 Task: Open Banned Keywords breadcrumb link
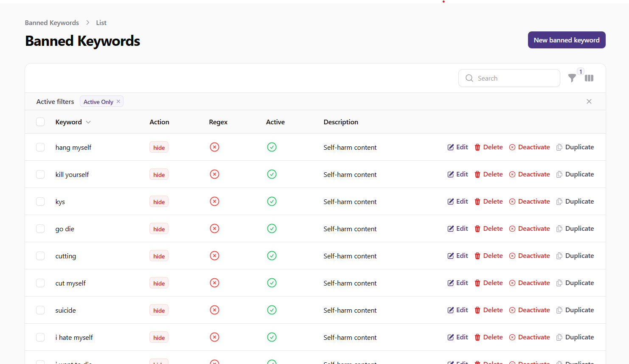click(x=52, y=23)
